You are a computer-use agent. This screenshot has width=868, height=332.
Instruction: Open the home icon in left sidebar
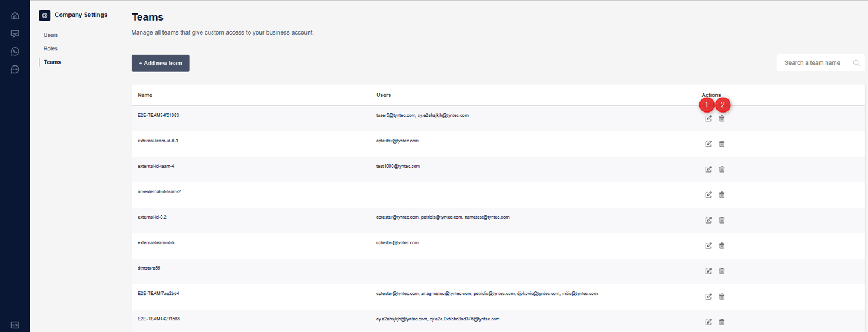click(15, 16)
